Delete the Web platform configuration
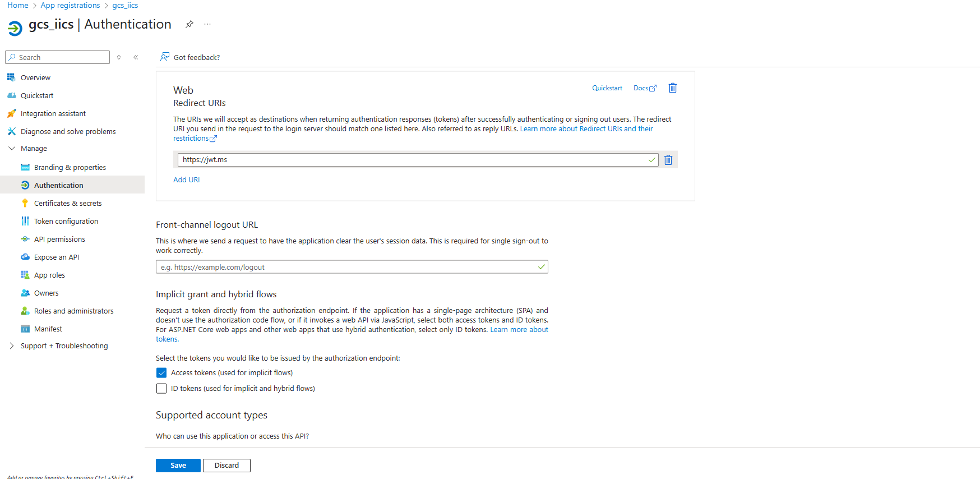Screen dimensions: 980x479 point(673,88)
